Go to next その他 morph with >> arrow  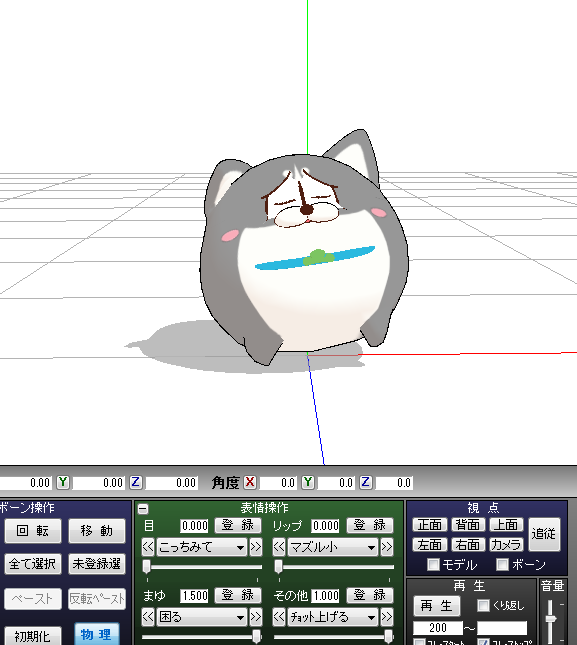[x=387, y=617]
